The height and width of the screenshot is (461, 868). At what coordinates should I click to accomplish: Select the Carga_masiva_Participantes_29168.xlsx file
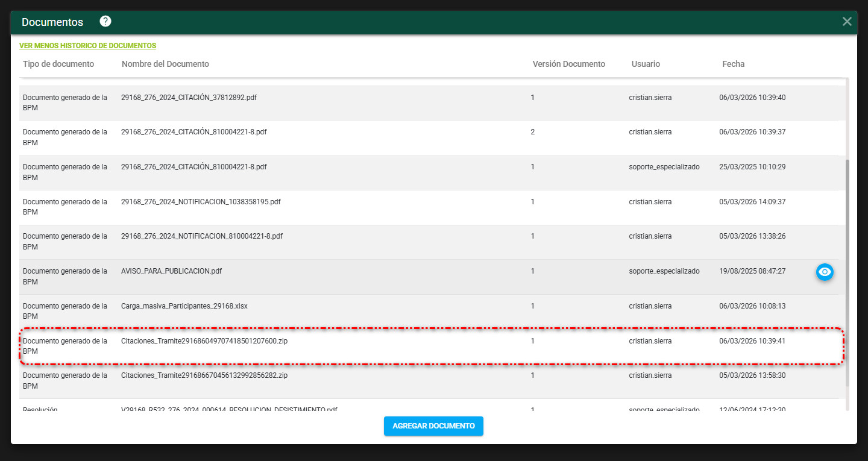pos(184,306)
